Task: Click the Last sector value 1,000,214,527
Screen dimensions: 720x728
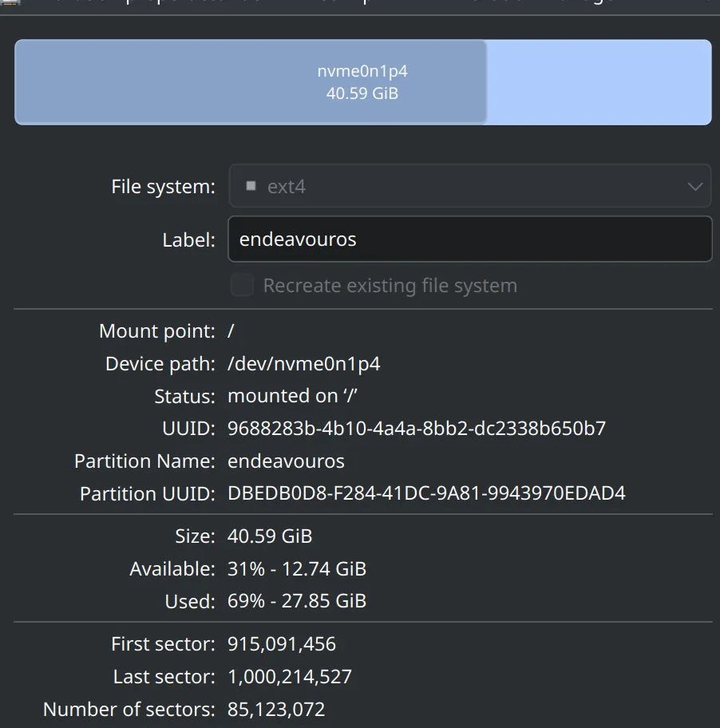Action: pyautogui.click(x=289, y=677)
